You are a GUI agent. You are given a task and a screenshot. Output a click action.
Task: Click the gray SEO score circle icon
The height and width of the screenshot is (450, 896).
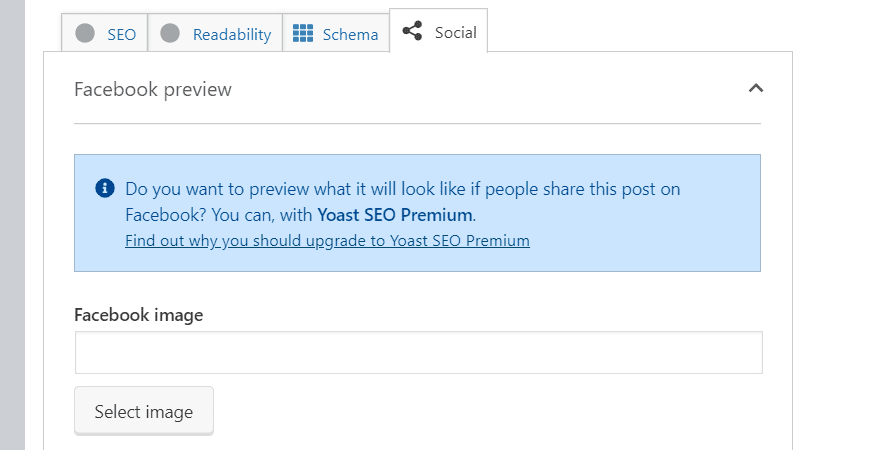pos(87,33)
